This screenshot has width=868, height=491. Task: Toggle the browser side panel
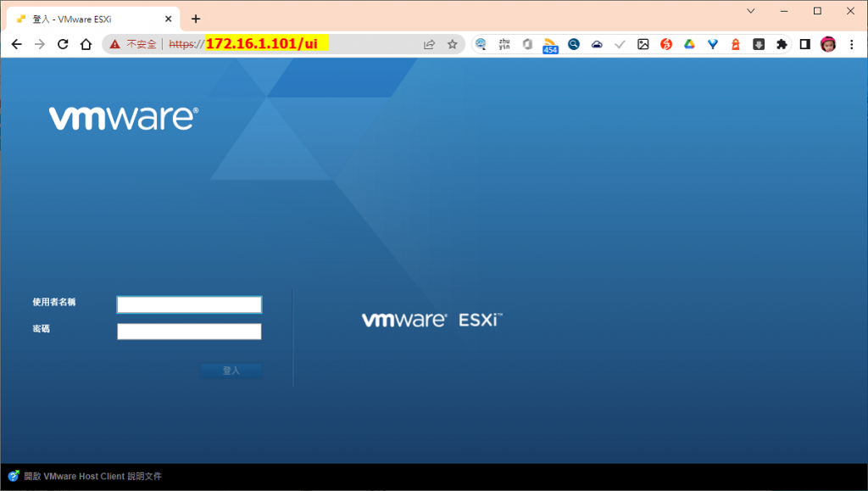(x=805, y=44)
